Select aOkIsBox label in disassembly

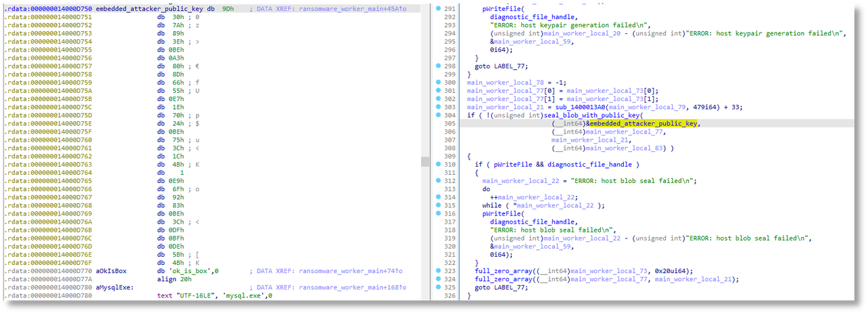click(x=112, y=271)
